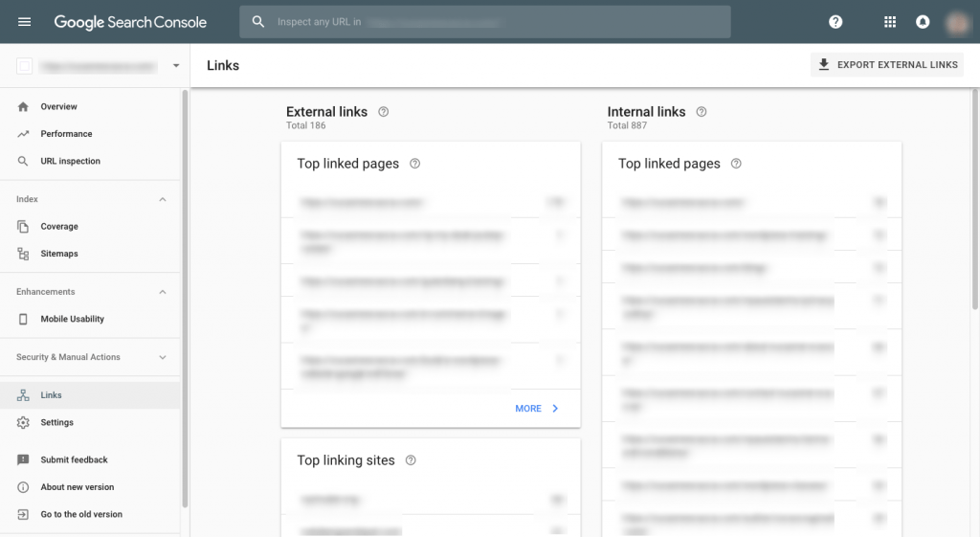This screenshot has width=980, height=537.
Task: Click the 'Total 186' external links count
Action: point(305,125)
